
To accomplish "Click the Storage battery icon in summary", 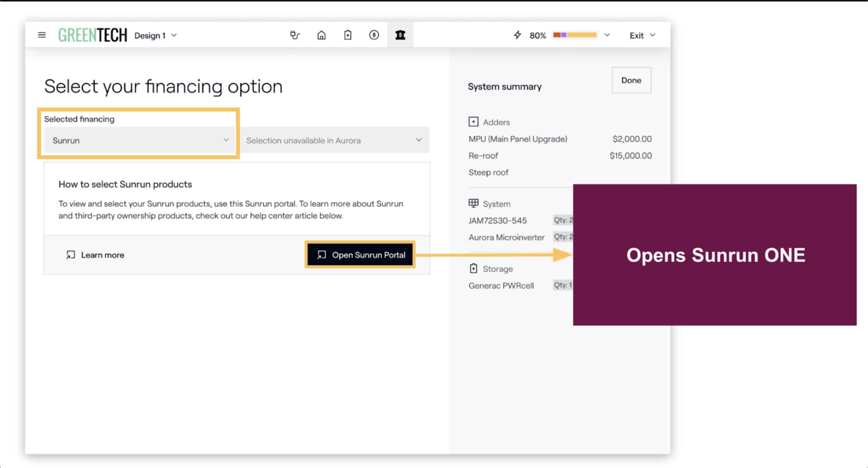I will click(x=473, y=268).
